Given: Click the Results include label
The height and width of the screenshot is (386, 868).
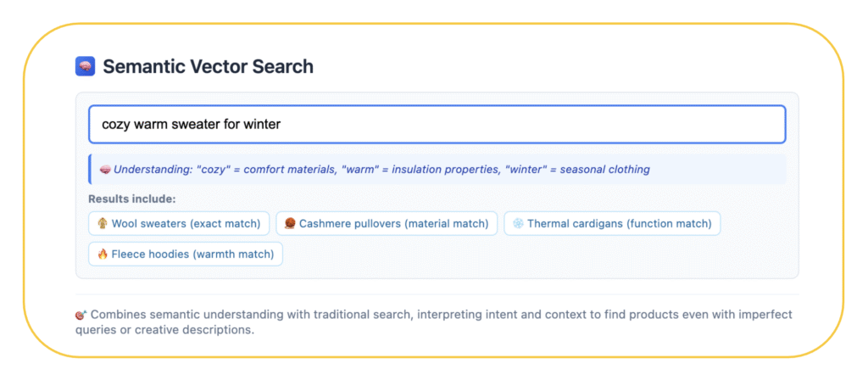Looking at the screenshot, I should 131,199.
